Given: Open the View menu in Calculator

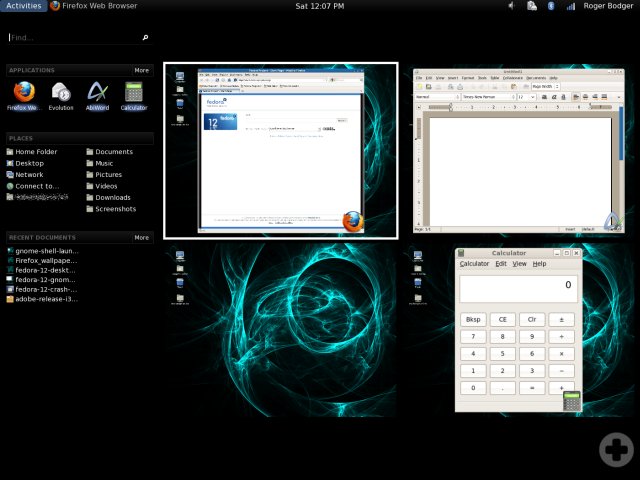Looking at the screenshot, I should pyautogui.click(x=520, y=264).
